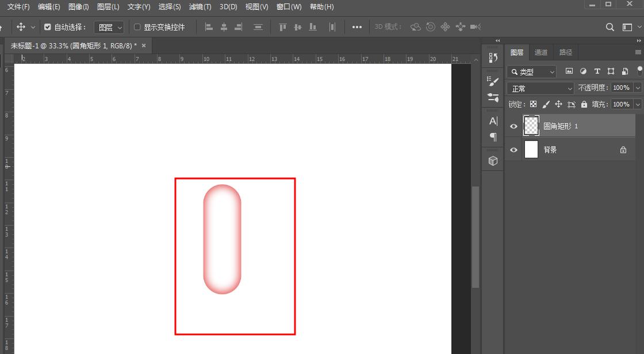Open the brush settings panel icon
Viewport: 644px width, 354px height.
pyautogui.click(x=492, y=81)
